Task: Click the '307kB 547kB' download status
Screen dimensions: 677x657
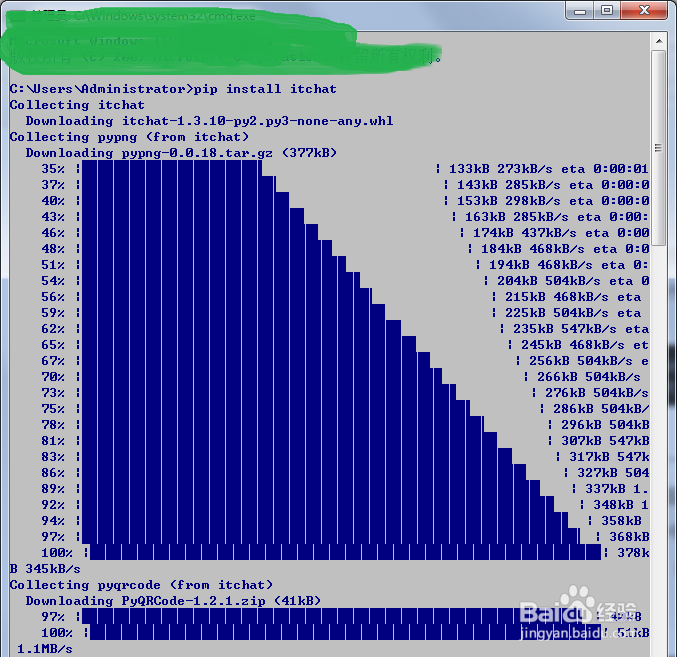Action: 605,441
